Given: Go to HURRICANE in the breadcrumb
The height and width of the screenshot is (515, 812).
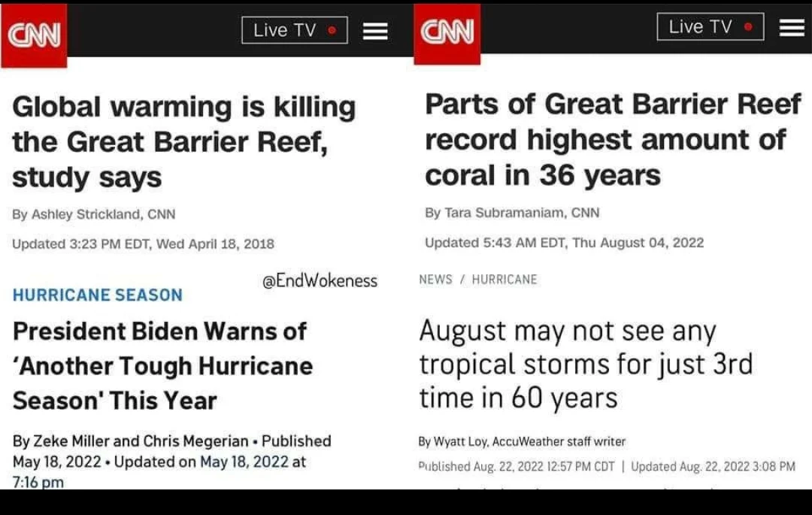Looking at the screenshot, I should coord(504,280).
